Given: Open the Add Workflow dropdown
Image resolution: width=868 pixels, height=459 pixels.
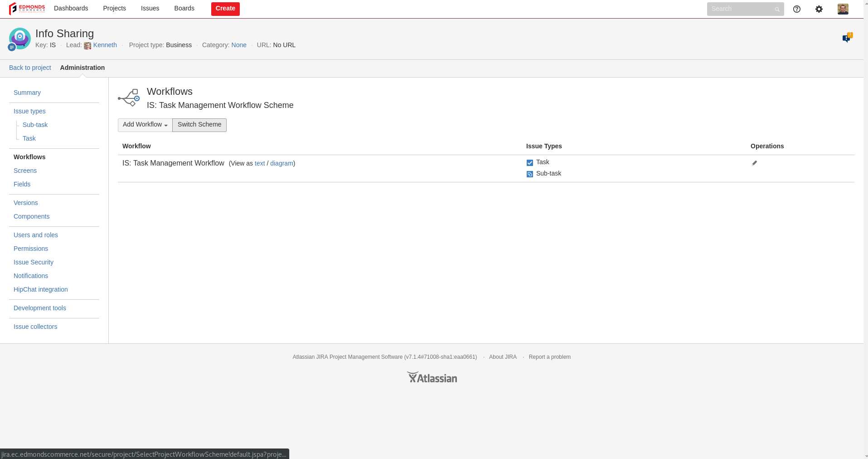Looking at the screenshot, I should coord(145,125).
